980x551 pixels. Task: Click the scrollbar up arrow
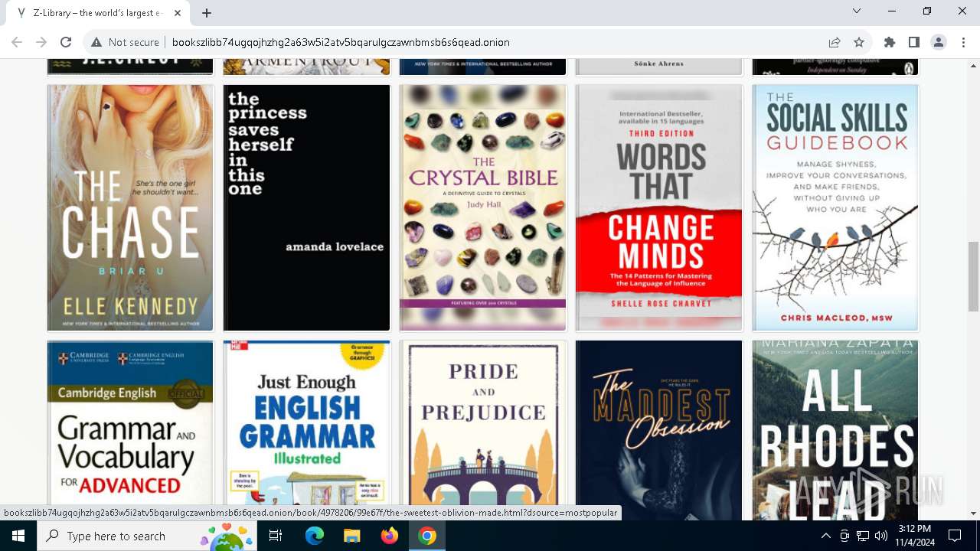coord(973,64)
